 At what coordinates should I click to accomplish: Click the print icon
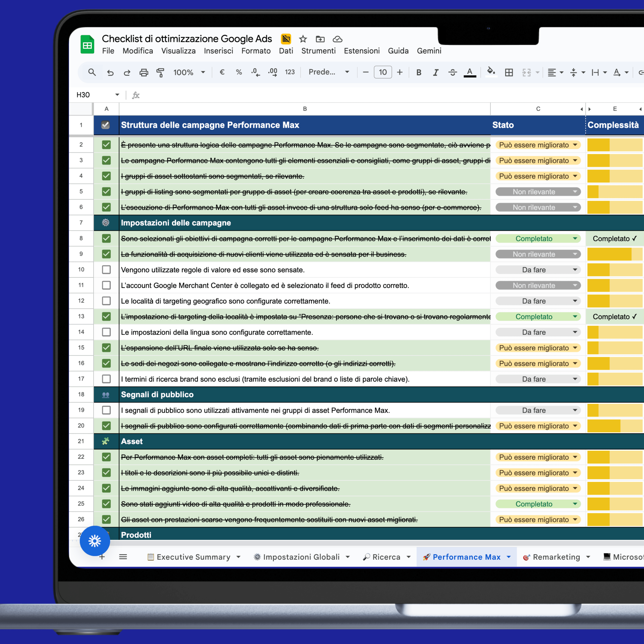143,72
